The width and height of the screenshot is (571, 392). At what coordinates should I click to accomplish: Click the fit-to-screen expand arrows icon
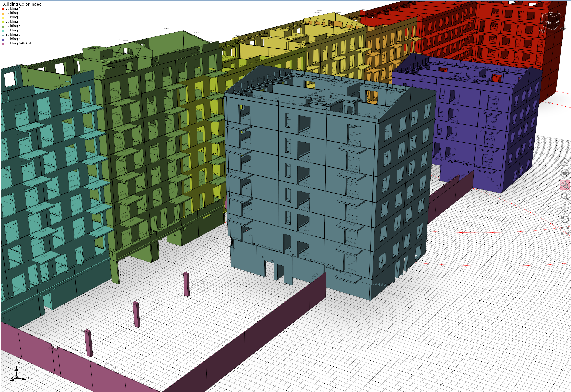coord(565,231)
